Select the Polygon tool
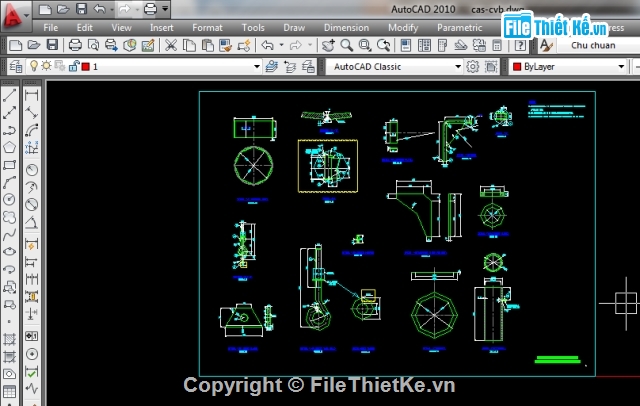 click(x=9, y=147)
